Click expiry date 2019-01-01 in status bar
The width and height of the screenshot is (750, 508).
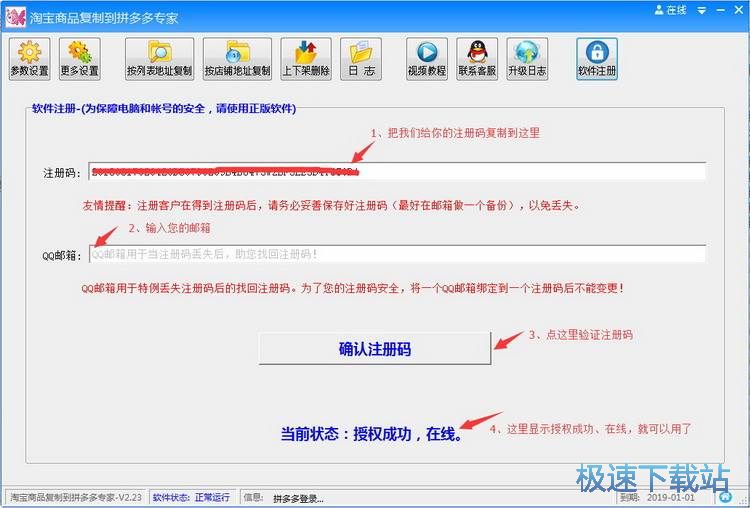671,497
